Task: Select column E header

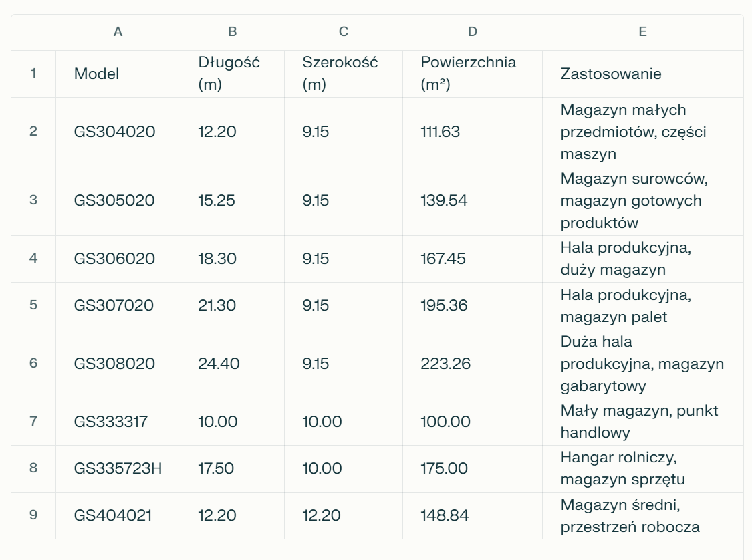Action: tap(642, 32)
